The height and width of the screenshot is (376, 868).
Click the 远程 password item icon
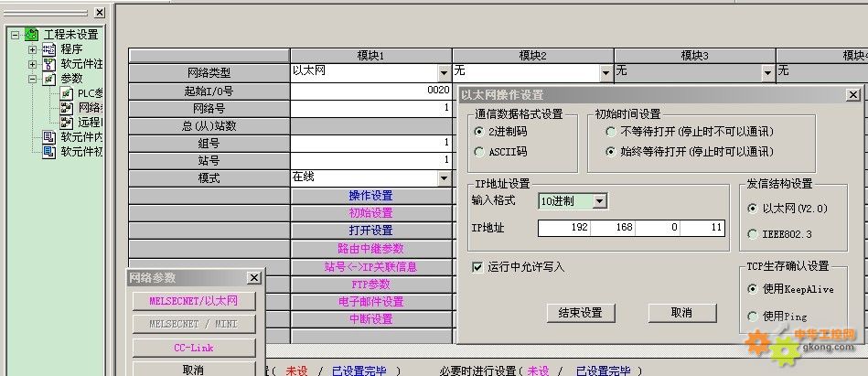pyautogui.click(x=67, y=122)
